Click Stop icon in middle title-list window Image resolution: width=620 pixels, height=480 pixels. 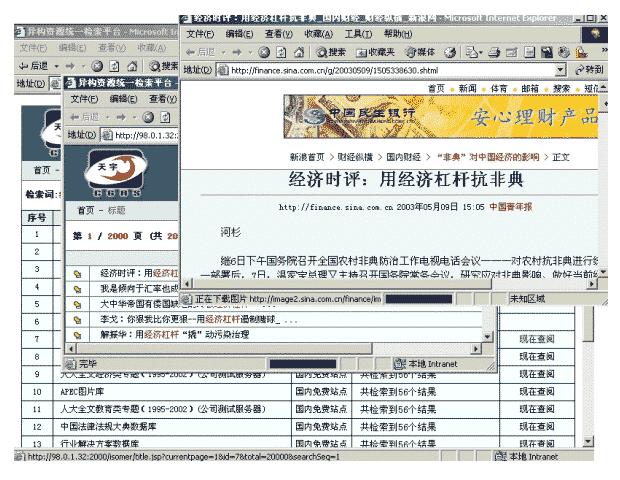[148, 117]
